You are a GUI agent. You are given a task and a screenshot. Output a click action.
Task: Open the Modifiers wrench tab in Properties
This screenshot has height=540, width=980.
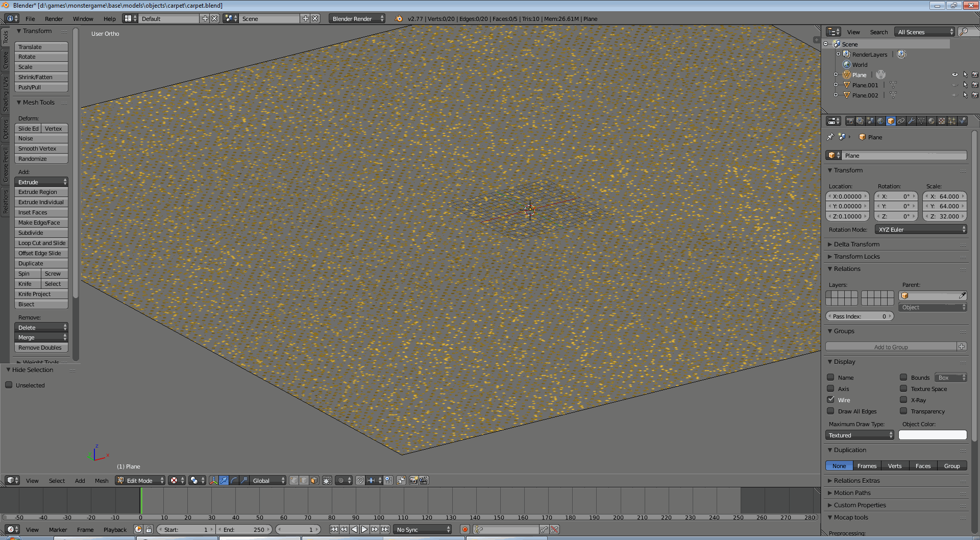coord(911,121)
